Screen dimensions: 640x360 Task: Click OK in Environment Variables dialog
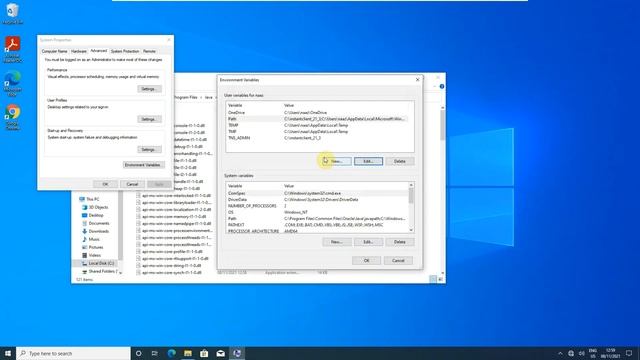coord(367,260)
